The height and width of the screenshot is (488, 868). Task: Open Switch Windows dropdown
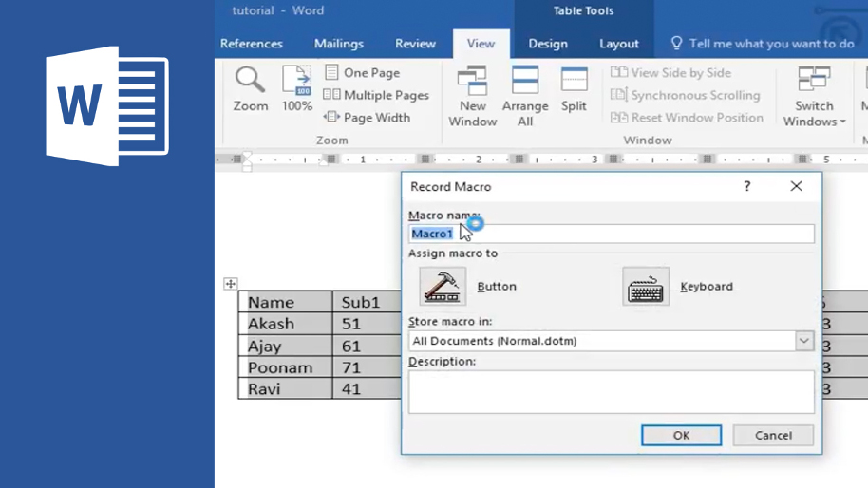tap(814, 96)
